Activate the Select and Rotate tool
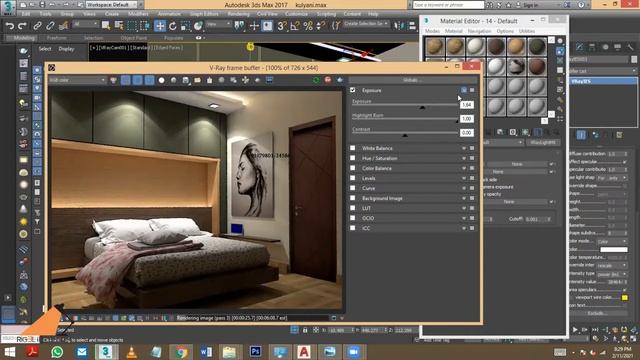Screen dimensions: 640x360 (173, 26)
